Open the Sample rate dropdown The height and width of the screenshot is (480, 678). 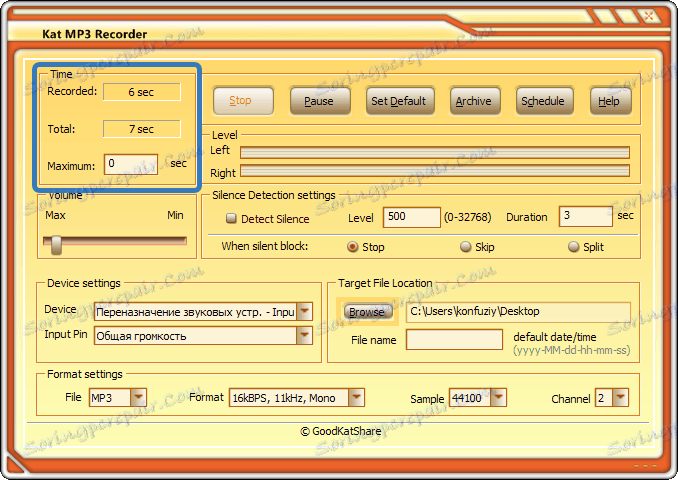[x=498, y=397]
